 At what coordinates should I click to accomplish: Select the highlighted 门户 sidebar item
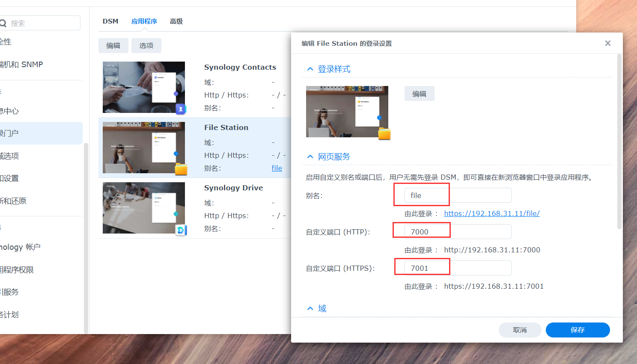click(x=41, y=133)
